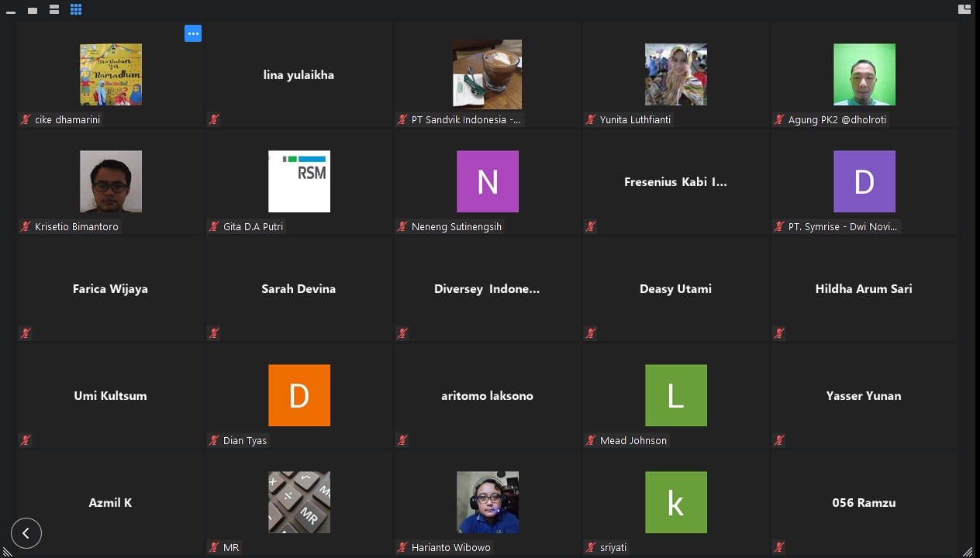Switch to single active speaker thumbnail view
Viewport: 980px width, 558px height.
tap(33, 10)
